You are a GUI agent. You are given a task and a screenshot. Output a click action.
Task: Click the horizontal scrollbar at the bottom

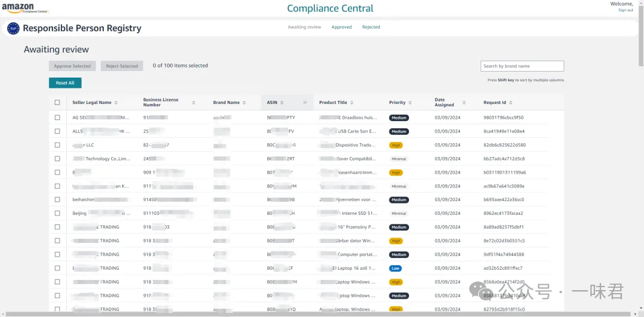click(x=318, y=314)
